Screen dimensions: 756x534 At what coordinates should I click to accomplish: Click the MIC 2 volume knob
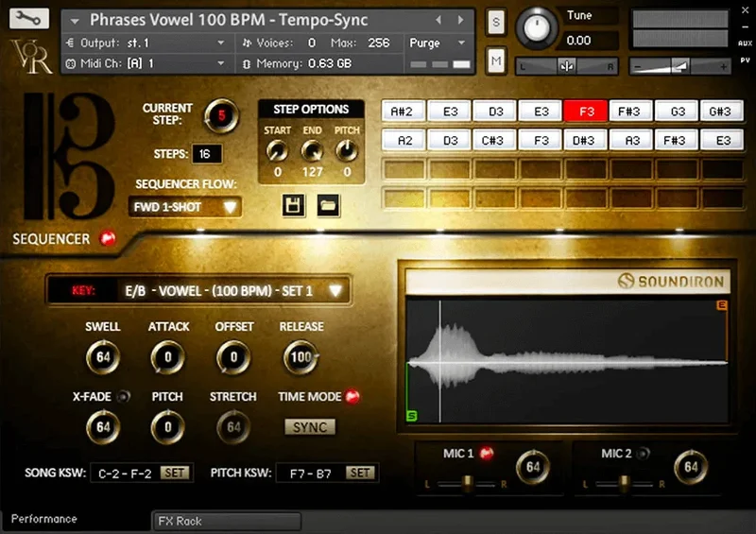691,467
